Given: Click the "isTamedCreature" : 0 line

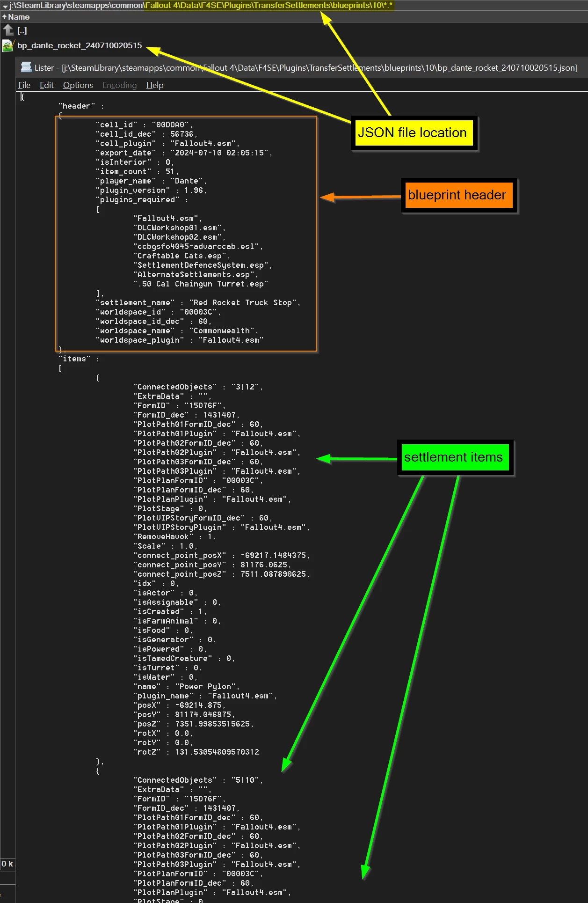Looking at the screenshot, I should (184, 659).
